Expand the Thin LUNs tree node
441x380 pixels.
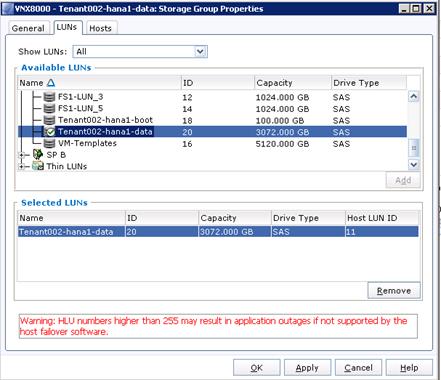coord(22,166)
